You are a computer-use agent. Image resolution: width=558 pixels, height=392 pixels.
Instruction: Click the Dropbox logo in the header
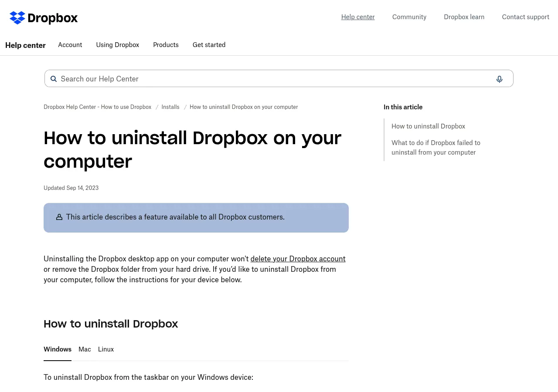tap(44, 18)
